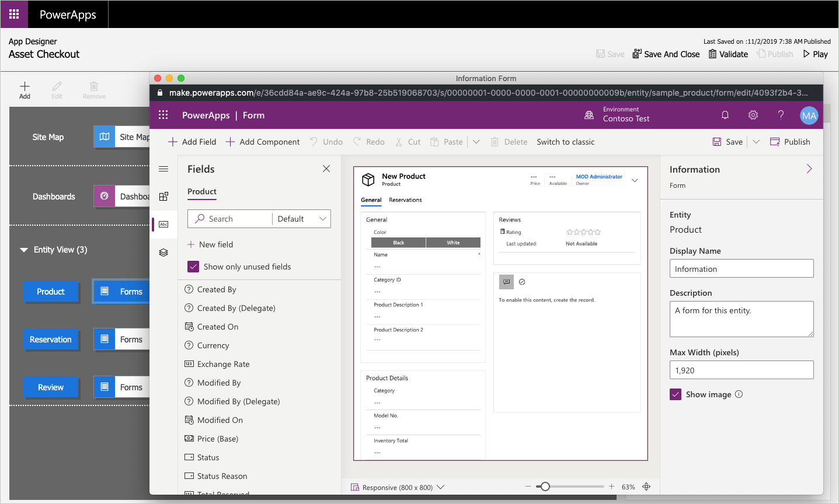Click the star rating control
The image size is (839, 504).
[x=583, y=232]
